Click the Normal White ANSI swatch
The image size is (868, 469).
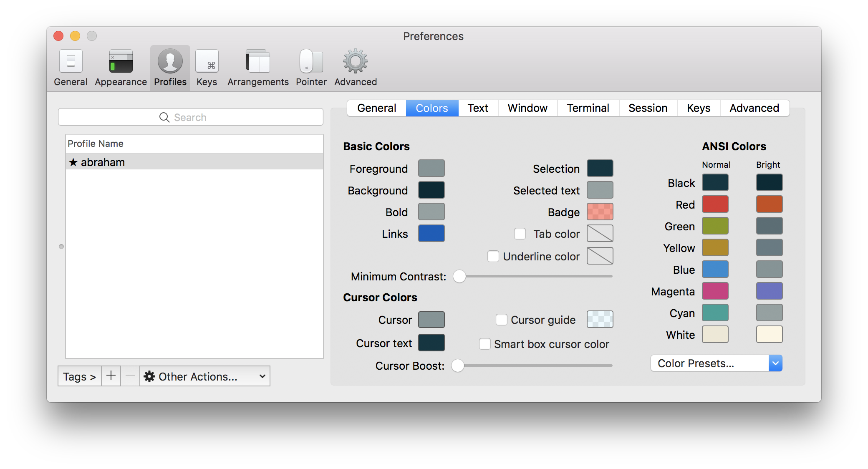click(x=715, y=334)
